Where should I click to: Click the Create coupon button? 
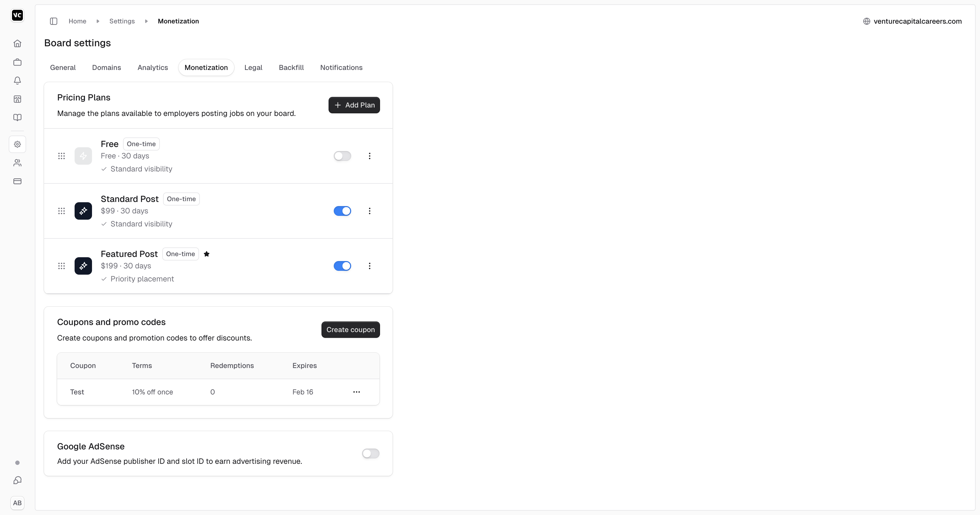pos(350,330)
